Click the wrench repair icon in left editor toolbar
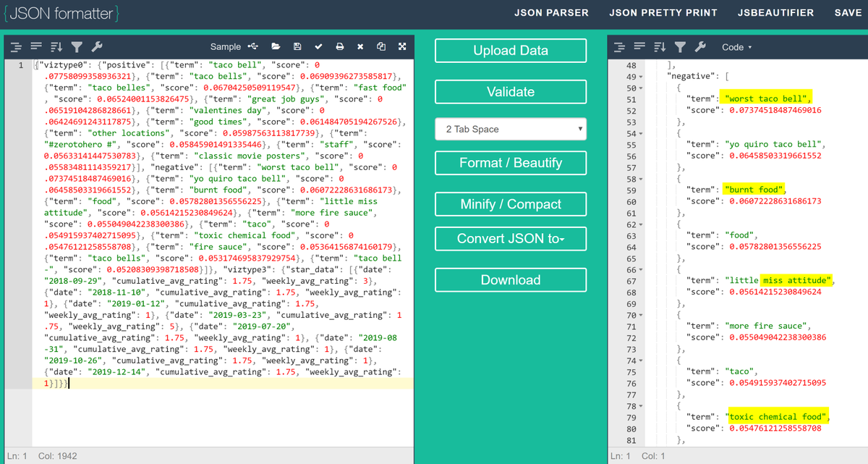 pos(97,46)
